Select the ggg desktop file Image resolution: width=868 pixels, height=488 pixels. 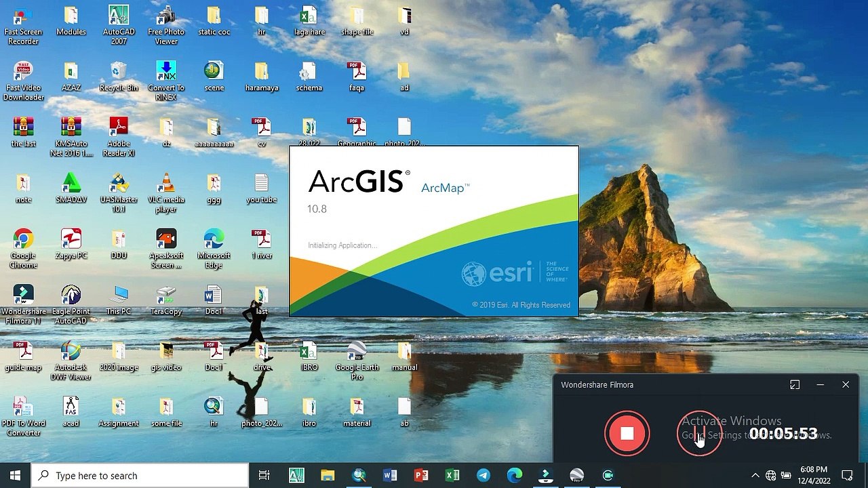pos(214,188)
